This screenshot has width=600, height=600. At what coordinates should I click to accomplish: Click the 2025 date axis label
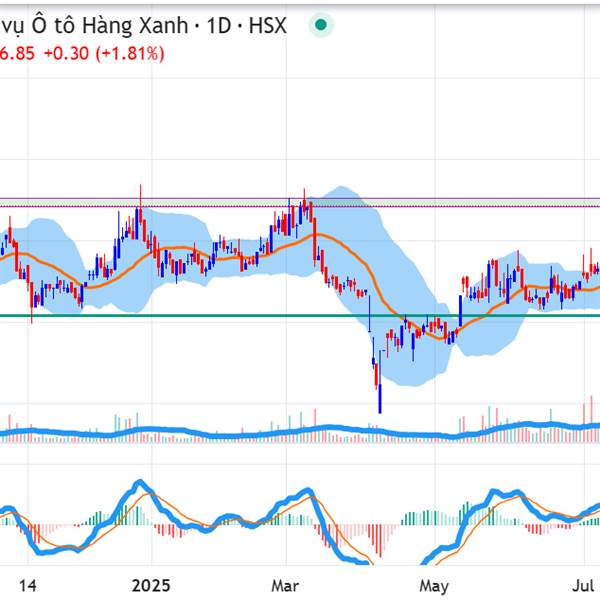[151, 585]
